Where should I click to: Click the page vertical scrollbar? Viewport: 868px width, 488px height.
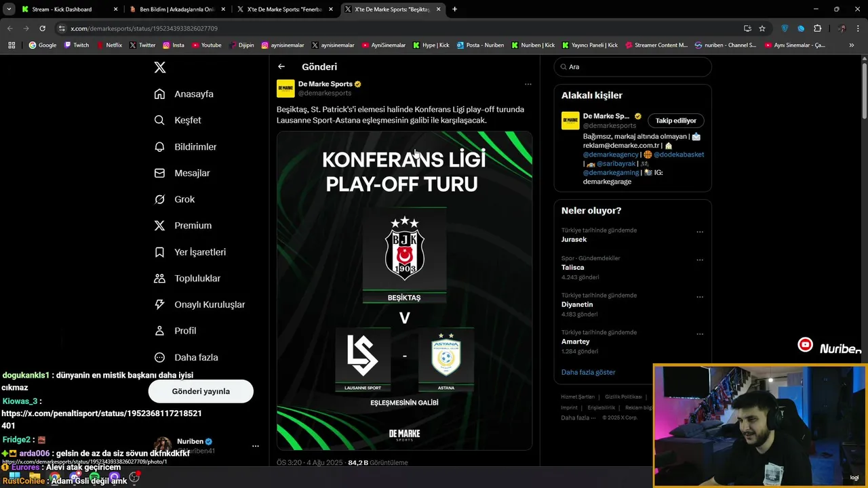click(864, 91)
